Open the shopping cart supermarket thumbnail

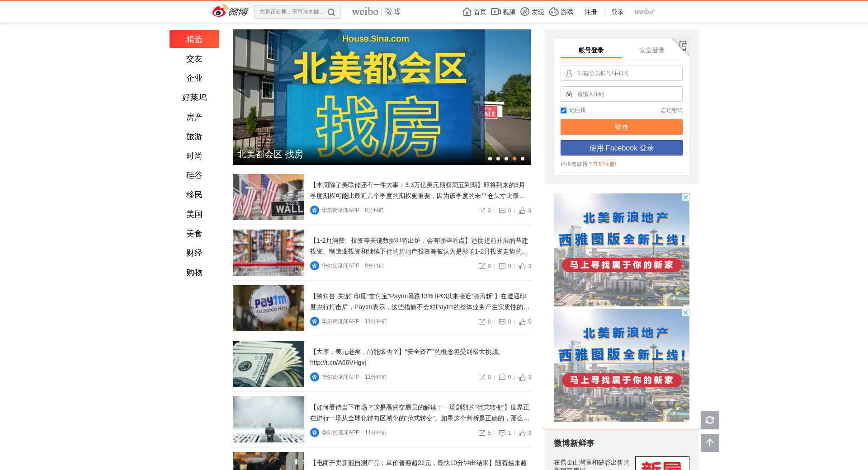(x=269, y=253)
